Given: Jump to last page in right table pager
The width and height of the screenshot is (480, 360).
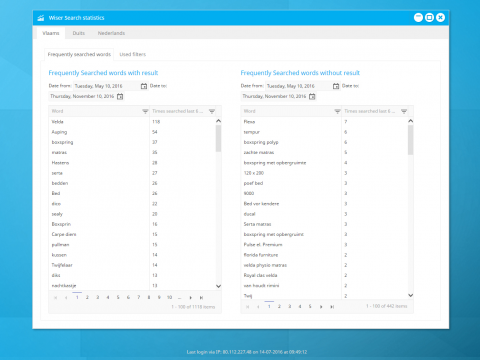Looking at the screenshot, I should tap(332, 306).
